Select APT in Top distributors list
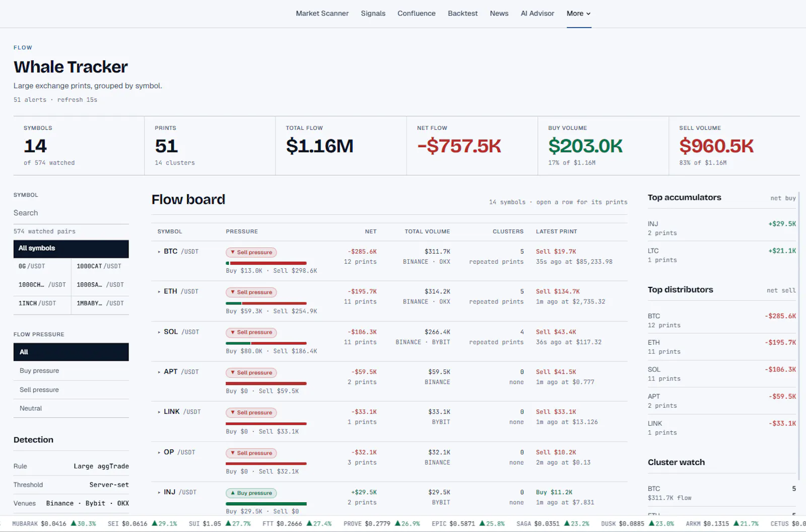Image resolution: width=806 pixels, height=532 pixels. 721,401
